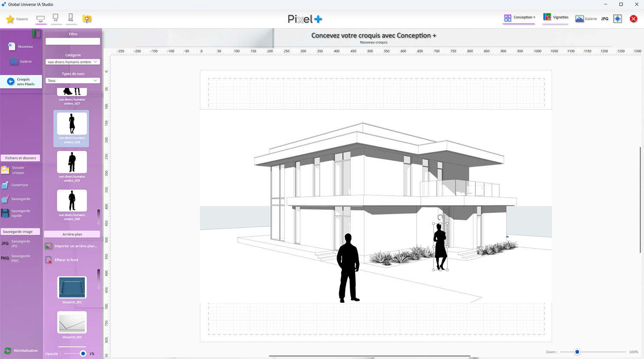Viewport: 644px width, 359px height.
Task: Expand the Catégorie dropdown
Action: (x=73, y=62)
